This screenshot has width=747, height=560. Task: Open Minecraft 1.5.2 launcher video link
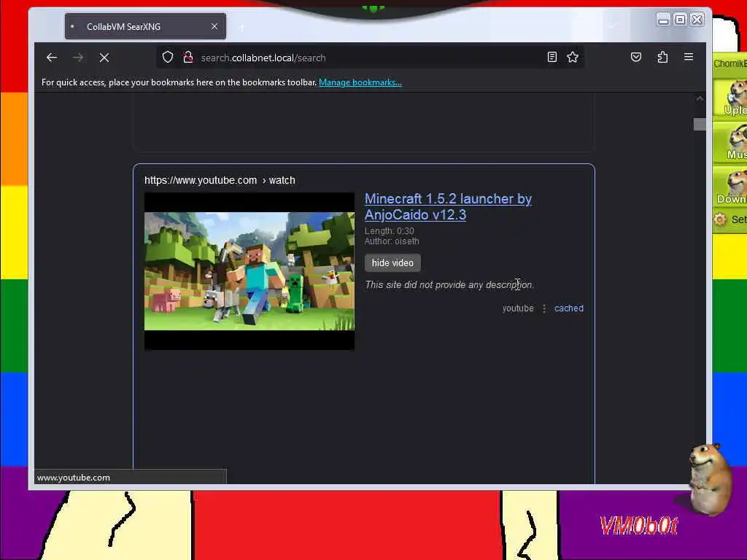pos(448,206)
